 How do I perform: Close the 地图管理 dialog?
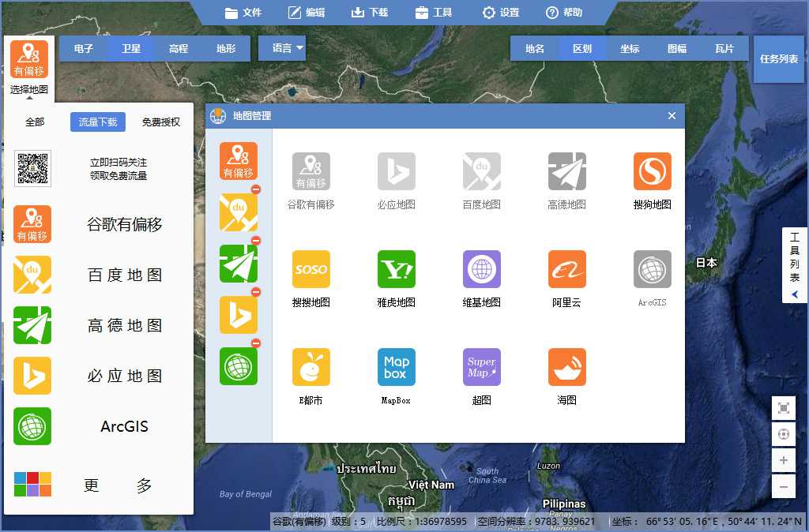pos(672,116)
